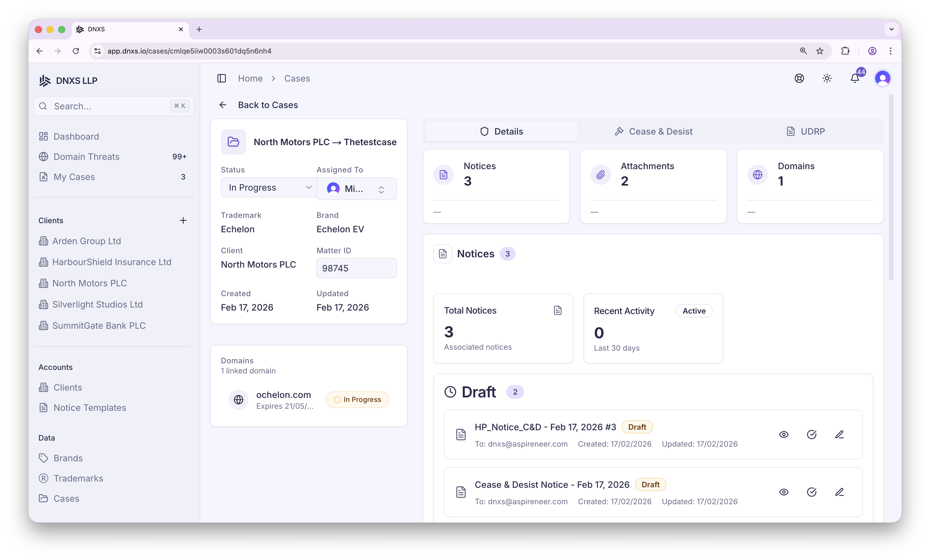Click the user avatar in the header
930x560 pixels.
point(882,79)
